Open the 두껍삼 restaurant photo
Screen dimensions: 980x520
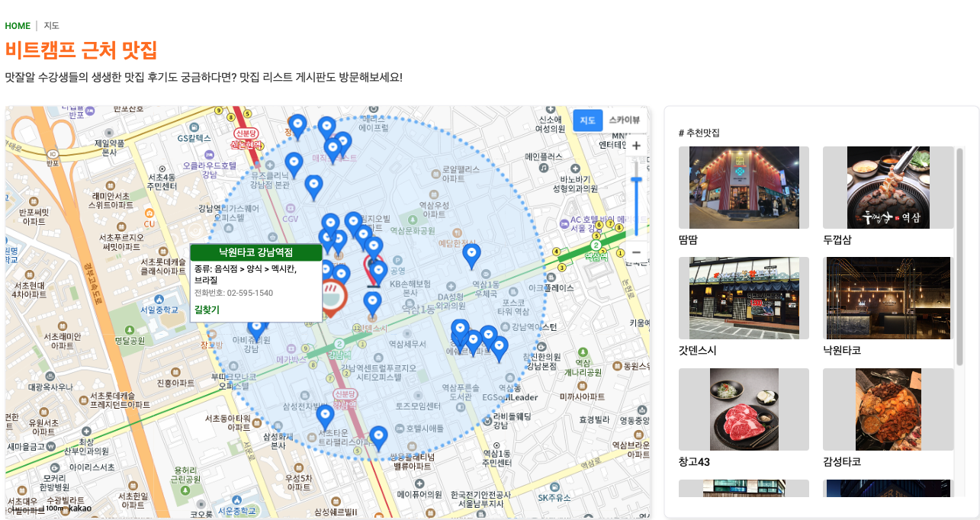[x=888, y=188]
